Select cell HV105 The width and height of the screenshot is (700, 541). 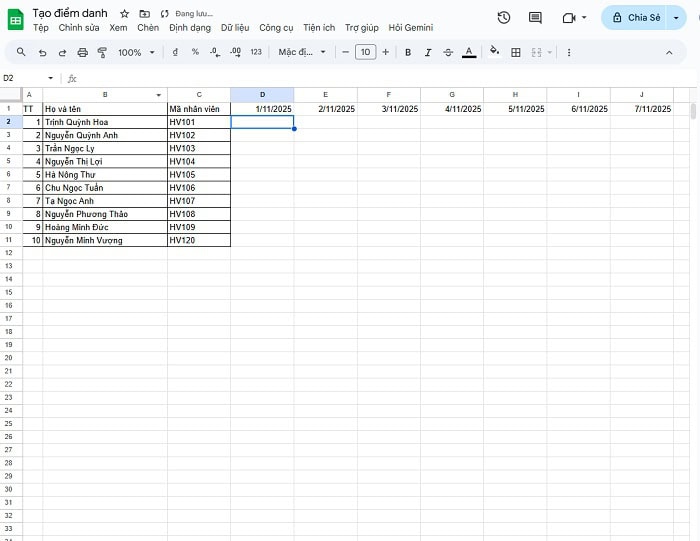[199, 175]
